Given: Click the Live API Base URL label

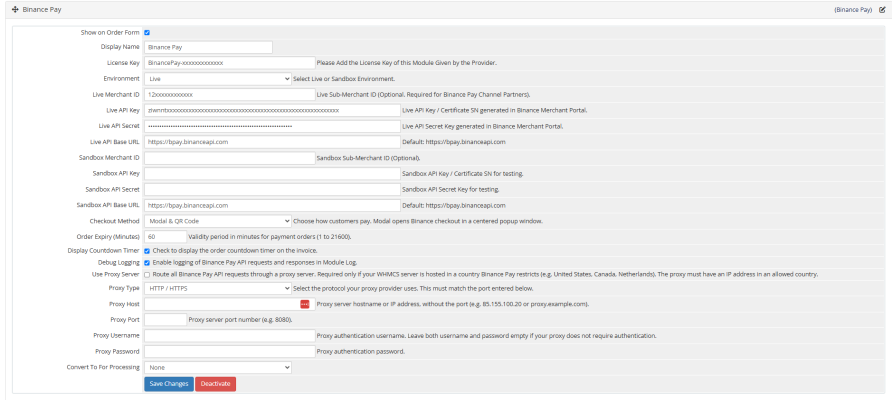Looking at the screenshot, I should coord(114,142).
